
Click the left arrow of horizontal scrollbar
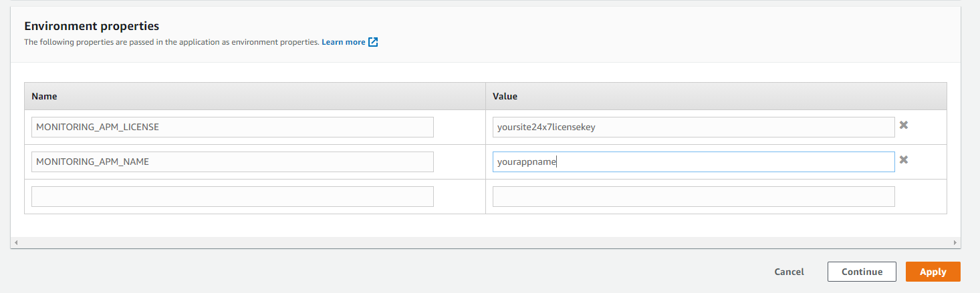coord(15,243)
